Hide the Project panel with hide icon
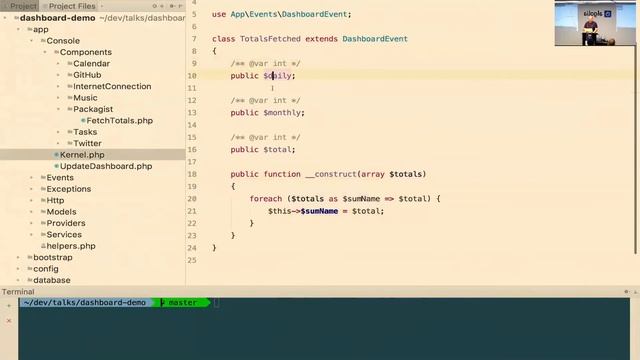This screenshot has height=360, width=640. point(180,6)
